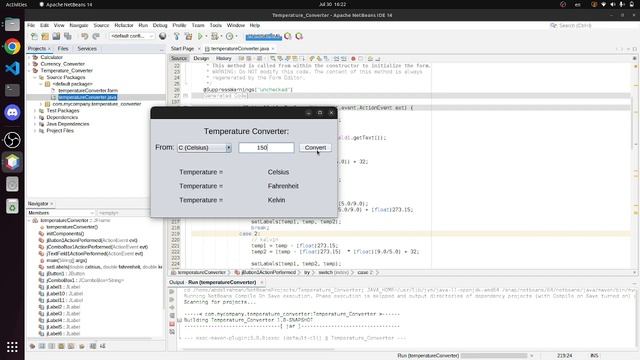
Task: Toggle second filter icon in Navigator bottom bar
Action: pos(42,346)
